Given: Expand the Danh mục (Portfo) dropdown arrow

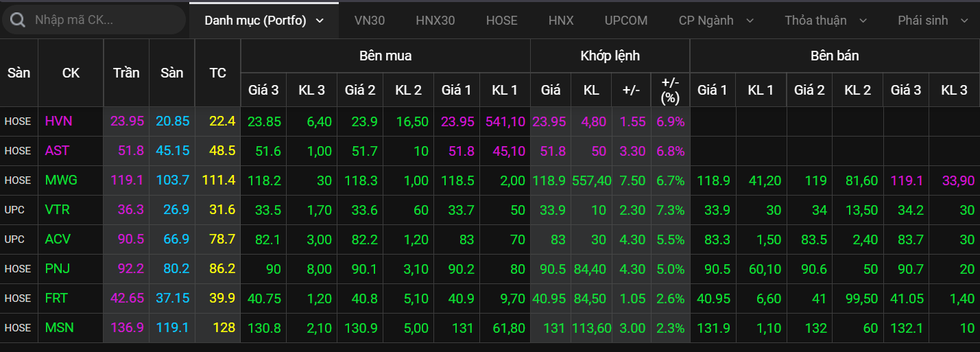Looking at the screenshot, I should point(320,21).
